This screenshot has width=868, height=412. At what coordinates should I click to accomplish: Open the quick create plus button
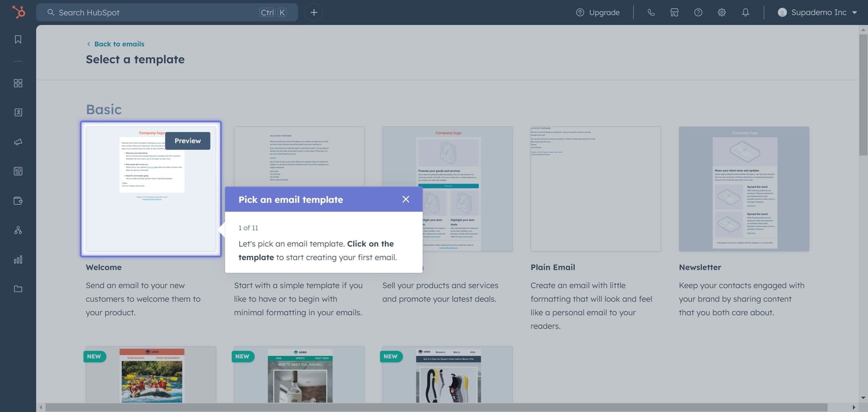point(314,12)
